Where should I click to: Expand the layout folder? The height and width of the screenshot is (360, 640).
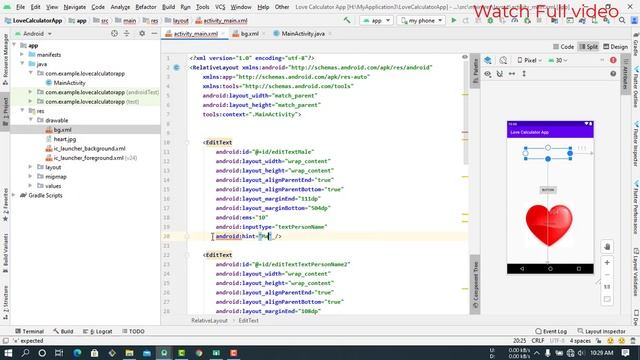click(31, 167)
